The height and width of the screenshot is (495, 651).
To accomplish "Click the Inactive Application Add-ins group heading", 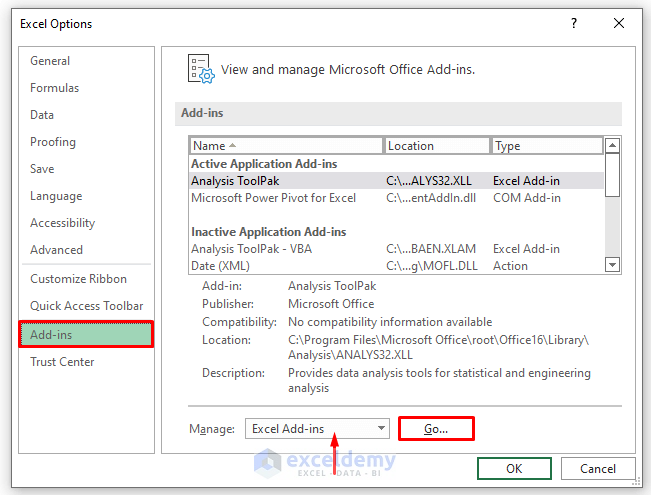I will (269, 232).
